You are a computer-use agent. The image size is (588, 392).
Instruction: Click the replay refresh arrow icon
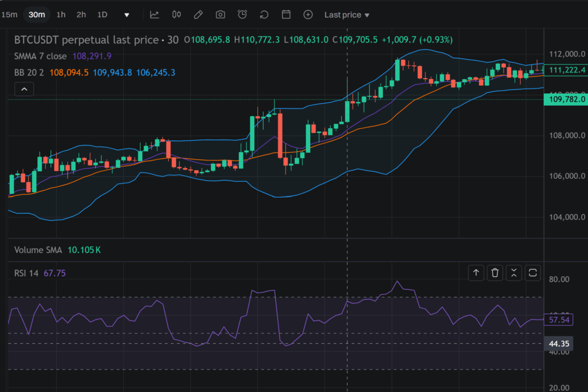(x=264, y=15)
